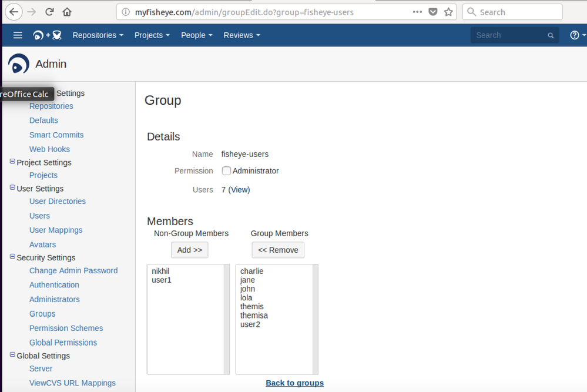This screenshot has height=392, width=587.
Task: Open Groups admin page
Action: click(42, 314)
